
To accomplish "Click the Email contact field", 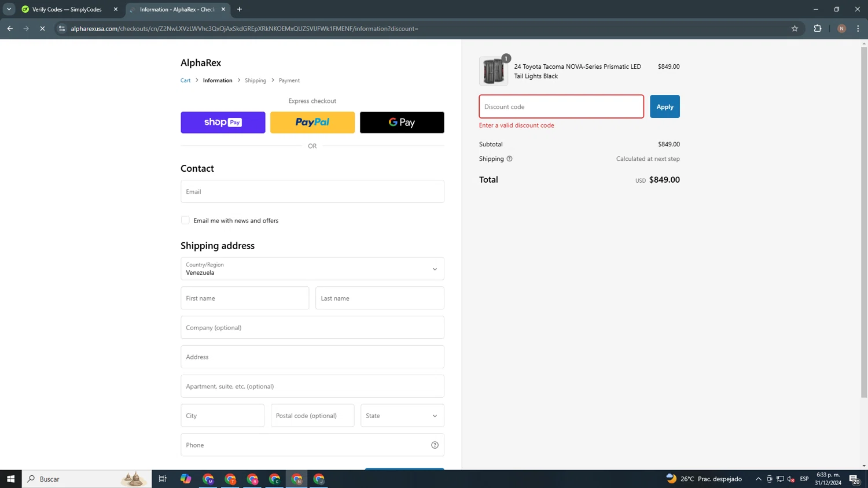I will tap(312, 191).
